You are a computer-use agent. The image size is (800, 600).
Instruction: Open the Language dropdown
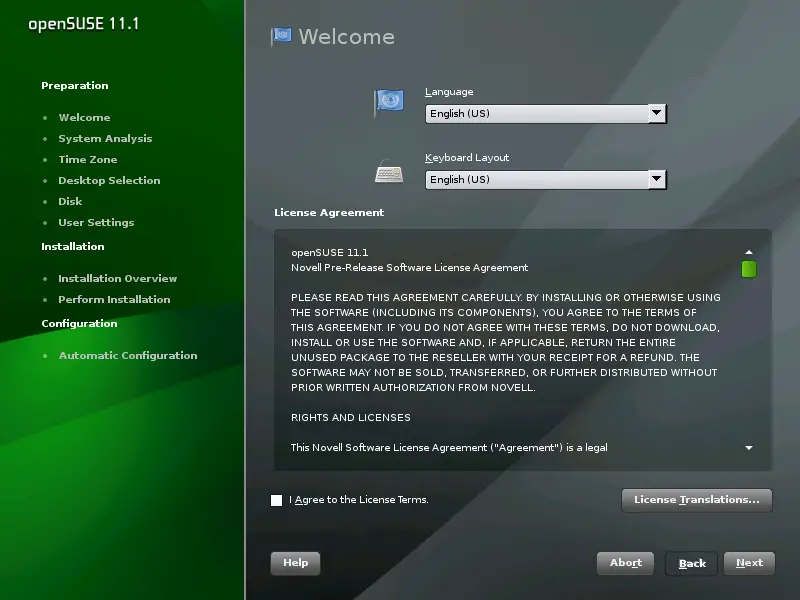tap(545, 114)
